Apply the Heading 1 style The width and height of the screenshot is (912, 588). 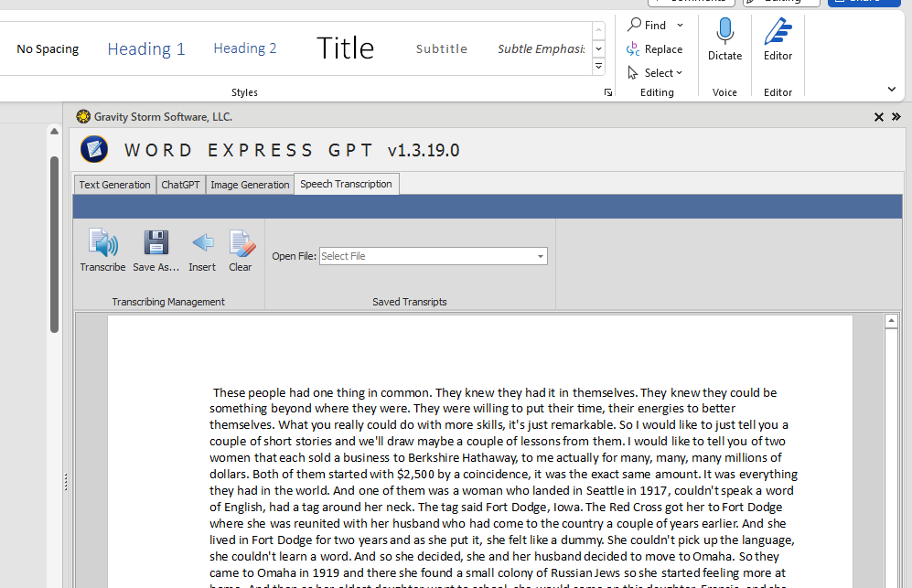click(146, 48)
